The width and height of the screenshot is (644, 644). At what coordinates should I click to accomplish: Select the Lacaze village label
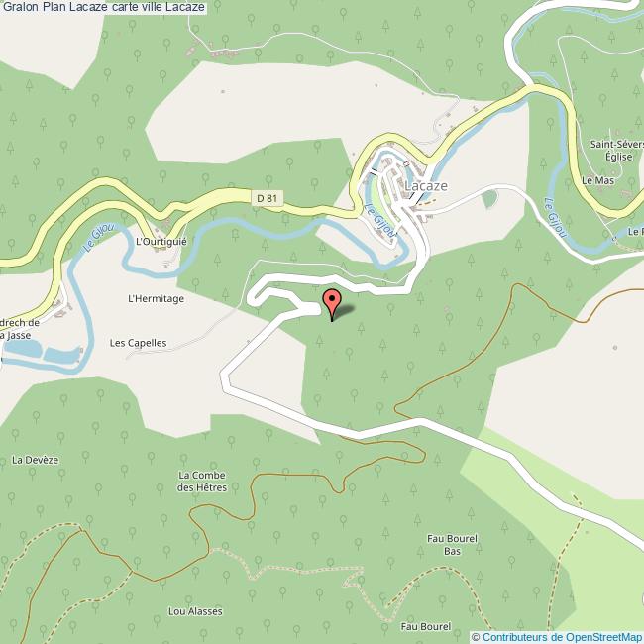[426, 186]
